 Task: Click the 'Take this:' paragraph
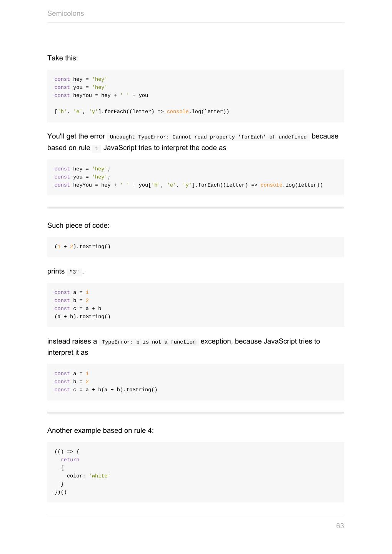62,58
